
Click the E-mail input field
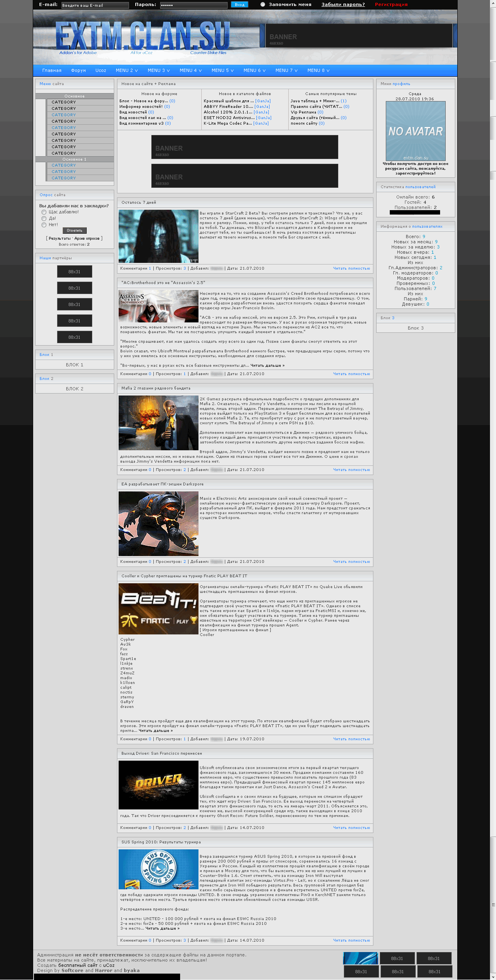click(x=95, y=5)
